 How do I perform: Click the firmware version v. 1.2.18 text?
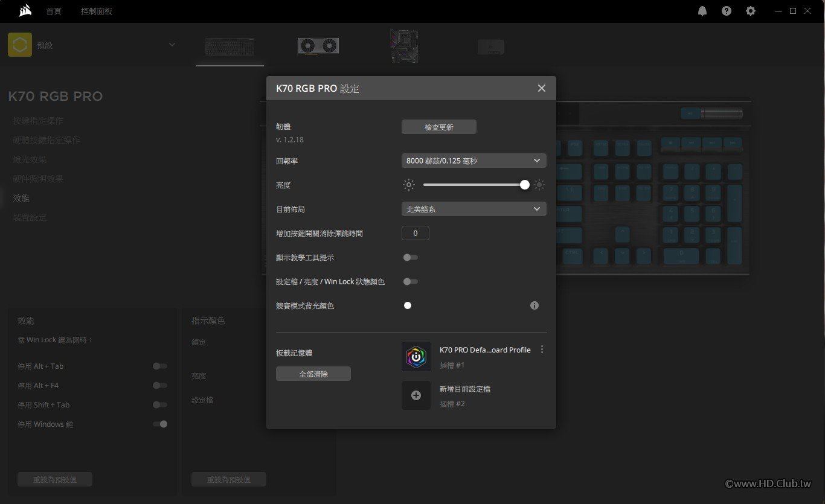coord(290,139)
